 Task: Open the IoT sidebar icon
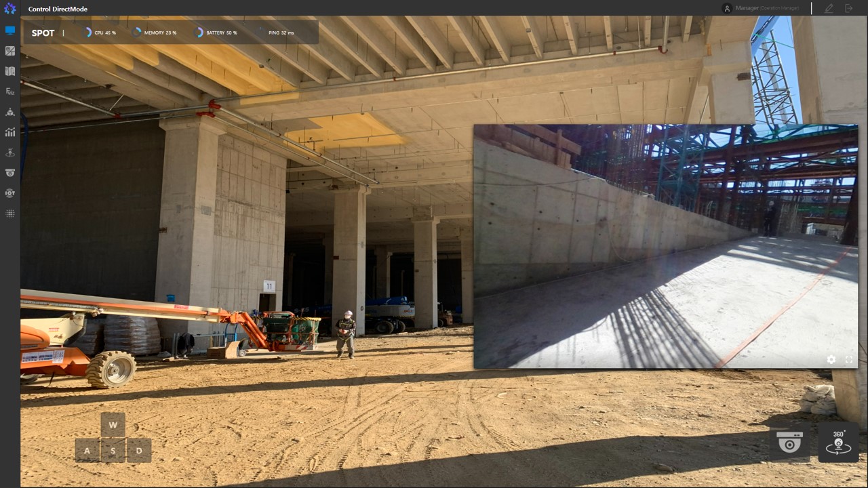[x=9, y=193]
